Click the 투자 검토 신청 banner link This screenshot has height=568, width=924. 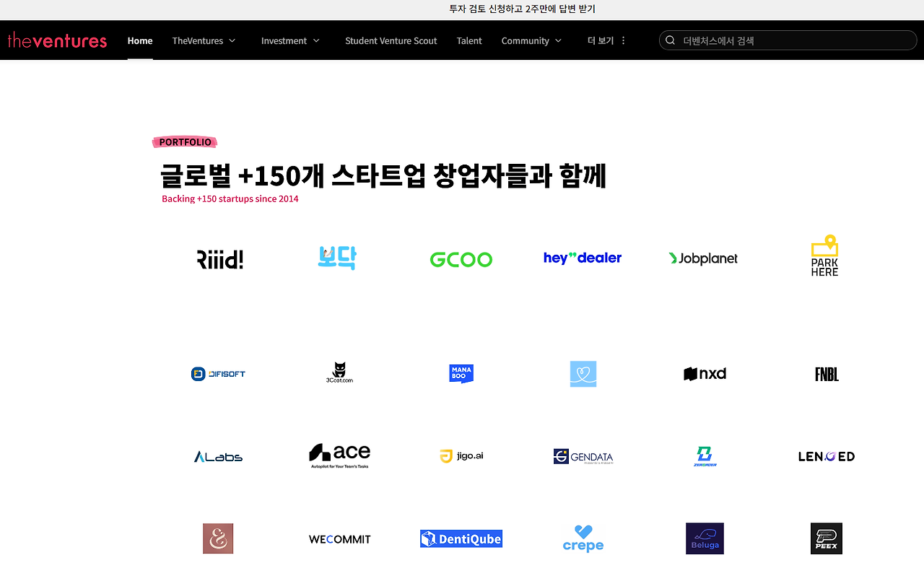(x=521, y=9)
